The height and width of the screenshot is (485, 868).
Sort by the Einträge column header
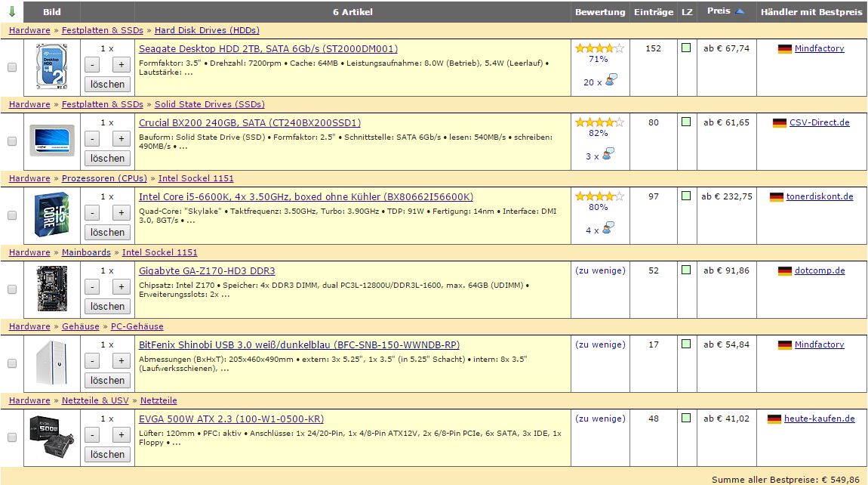point(654,11)
